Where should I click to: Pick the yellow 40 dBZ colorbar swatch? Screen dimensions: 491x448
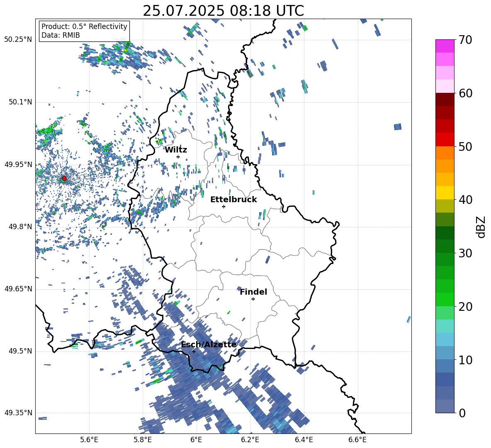[x=445, y=193]
